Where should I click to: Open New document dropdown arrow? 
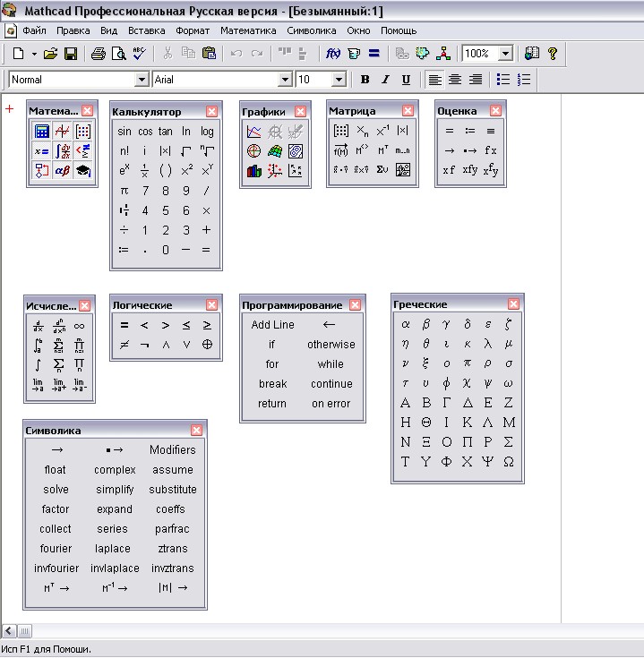[34, 54]
